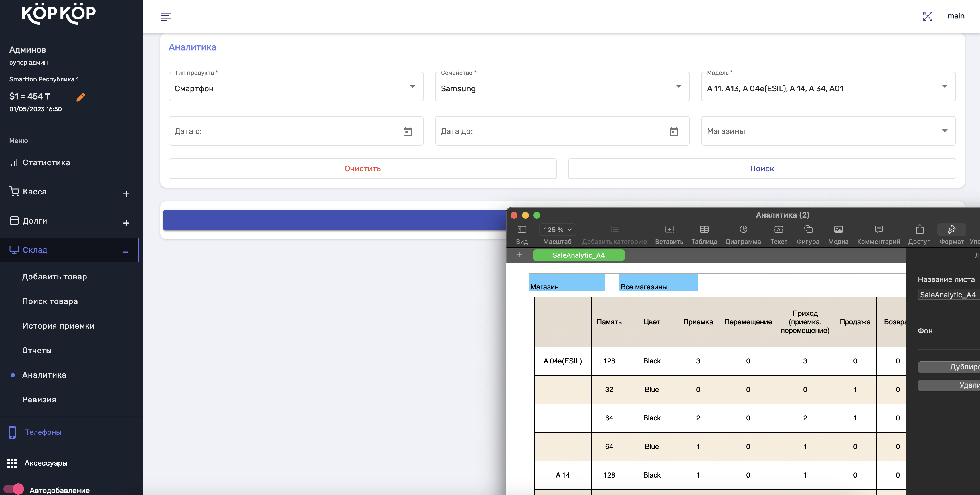This screenshot has width=980, height=495.
Task: Collapse the Склад menu section
Action: pyautogui.click(x=125, y=252)
